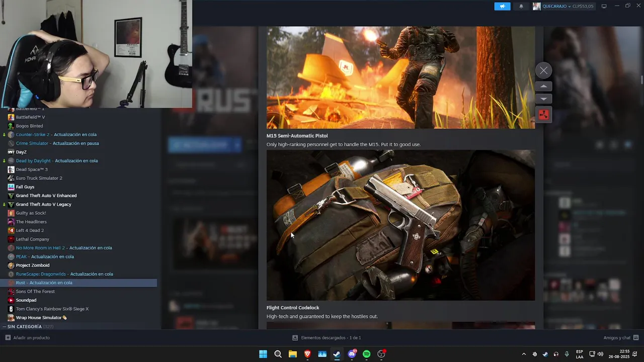The height and width of the screenshot is (362, 644).
Task: Click the Euro Truck Simulator 2 icon
Action: coord(11,178)
